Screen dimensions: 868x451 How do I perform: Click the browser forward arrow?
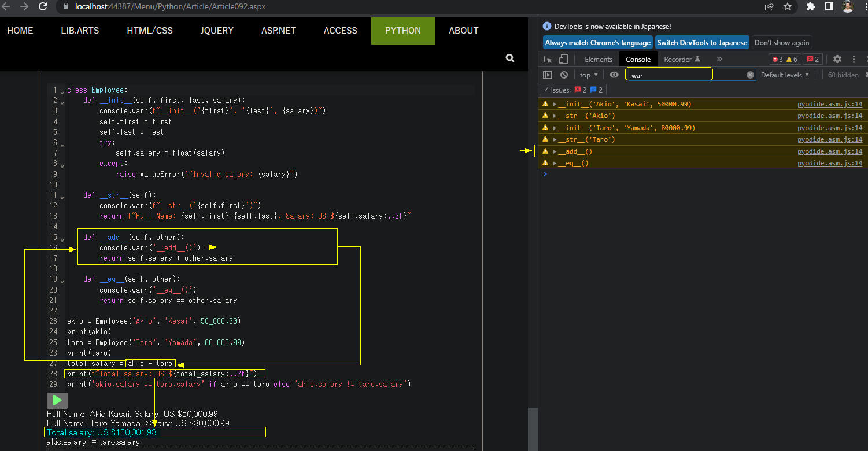pos(24,6)
